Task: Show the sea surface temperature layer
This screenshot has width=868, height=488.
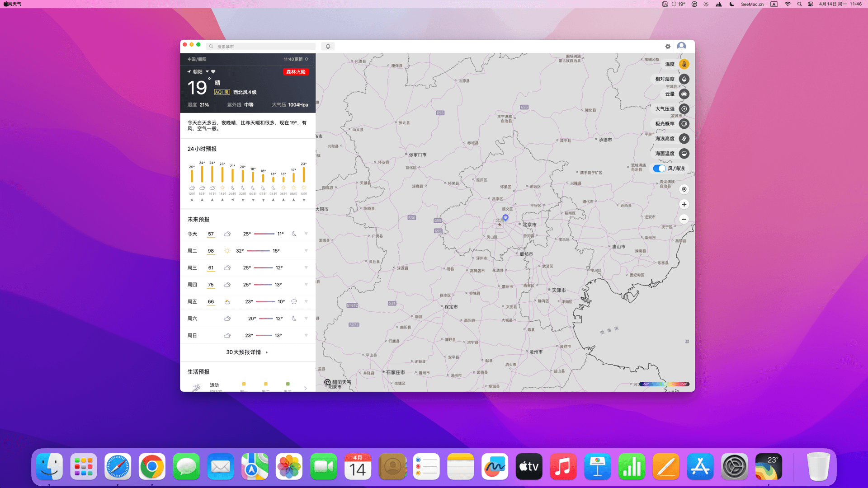Action: 684,154
